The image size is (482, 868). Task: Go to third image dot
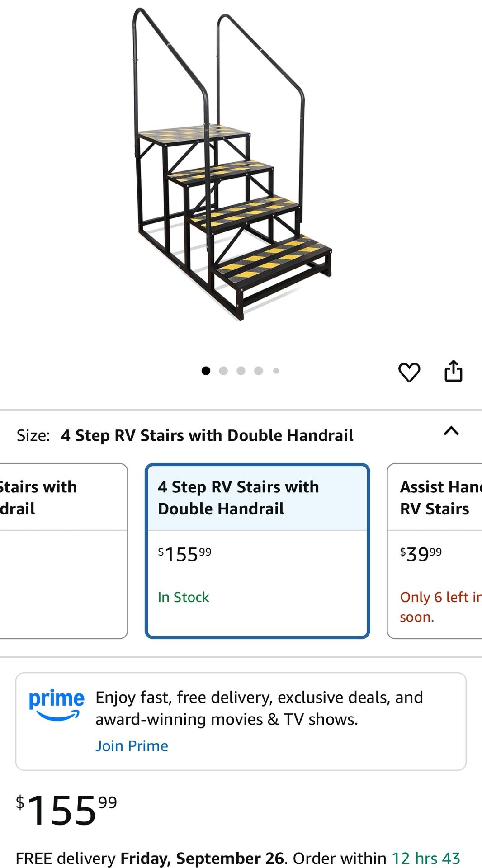pyautogui.click(x=241, y=371)
